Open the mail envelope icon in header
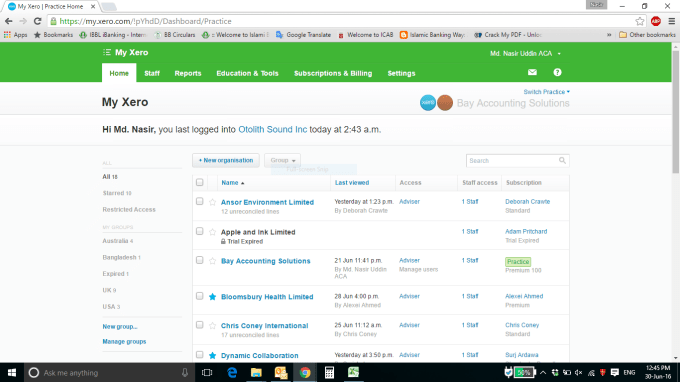This screenshot has height=382, width=680. [x=532, y=72]
